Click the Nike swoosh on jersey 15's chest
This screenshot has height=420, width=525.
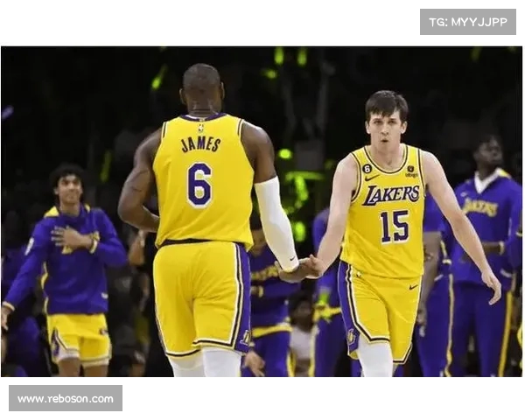[373, 178]
